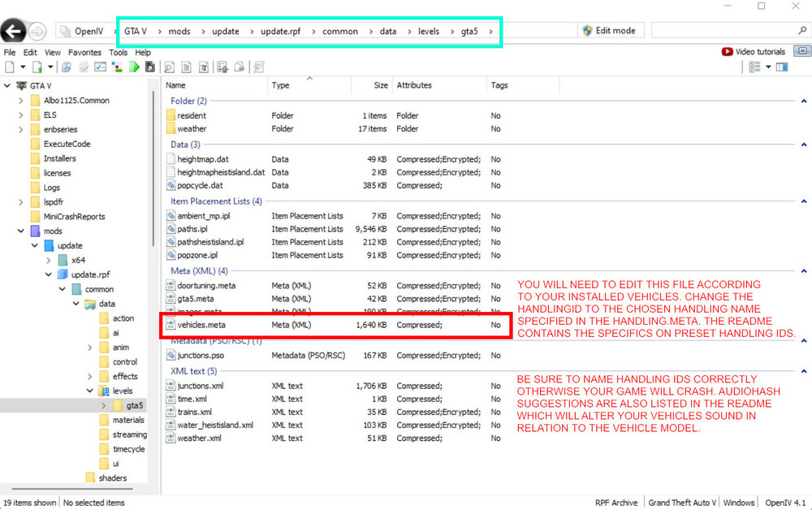Click the export list toolbar icon

pyautogui.click(x=222, y=67)
